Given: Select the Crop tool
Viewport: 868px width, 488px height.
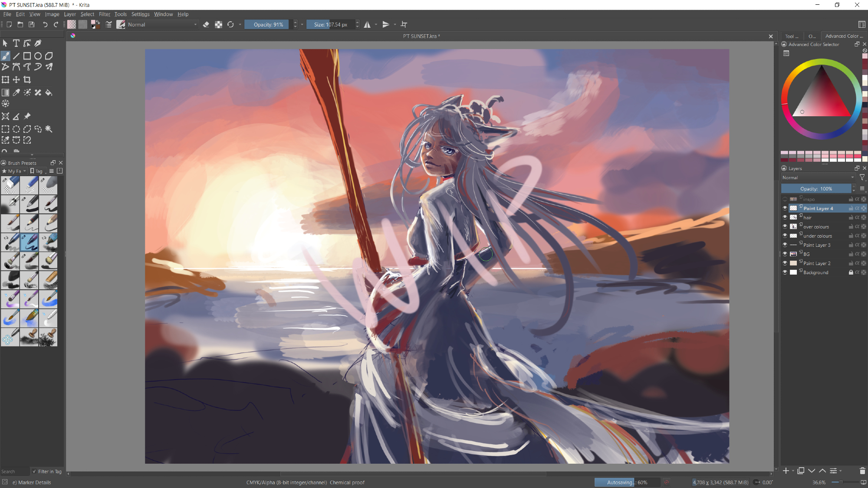Looking at the screenshot, I should click(x=27, y=80).
